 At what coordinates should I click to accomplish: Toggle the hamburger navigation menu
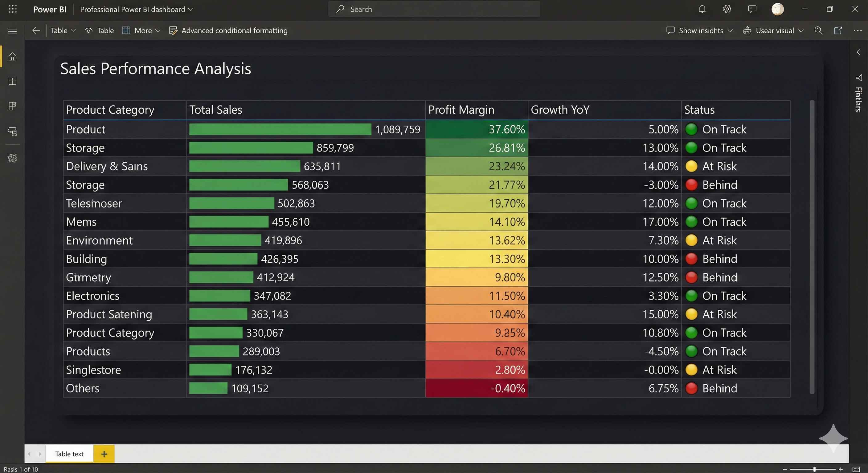click(x=12, y=31)
